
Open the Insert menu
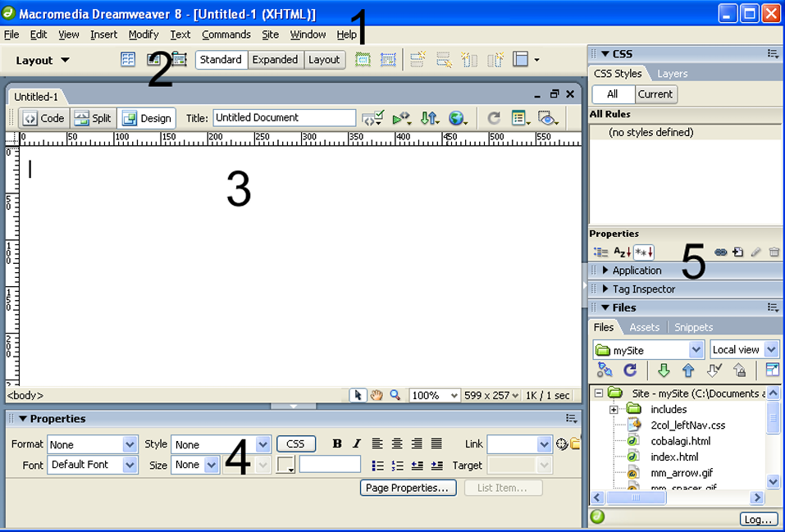coord(103,34)
